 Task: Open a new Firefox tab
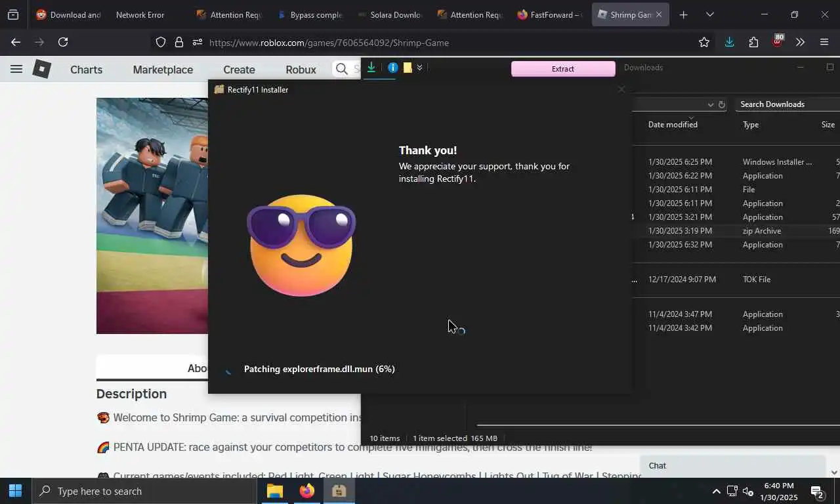click(683, 14)
